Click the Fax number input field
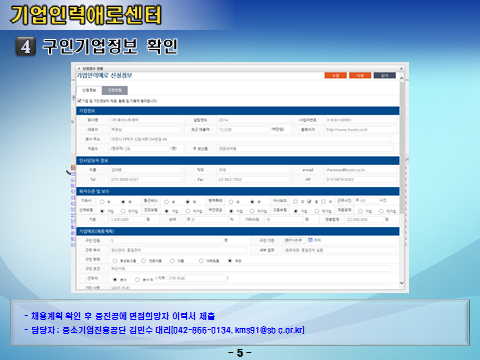 point(253,179)
